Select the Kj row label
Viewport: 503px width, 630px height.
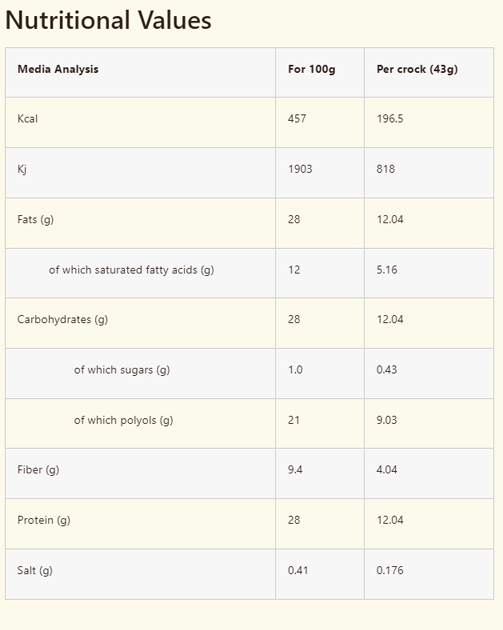(22, 169)
